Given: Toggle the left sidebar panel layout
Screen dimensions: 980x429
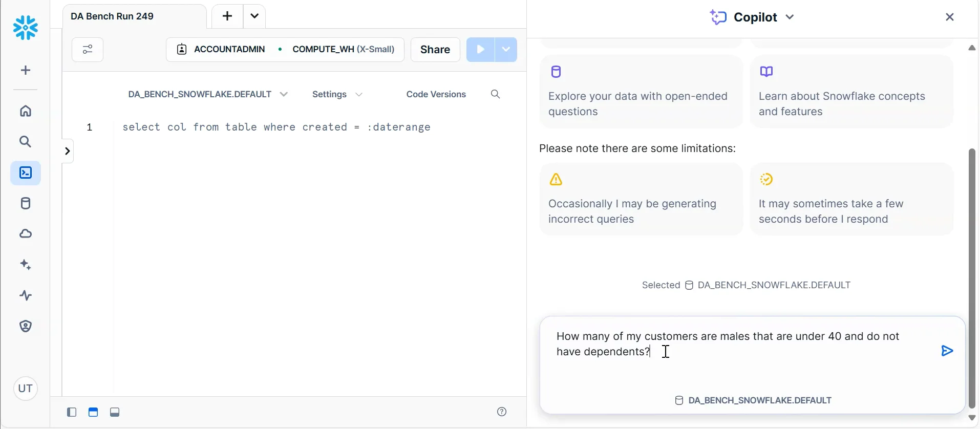Looking at the screenshot, I should pyautogui.click(x=72, y=412).
